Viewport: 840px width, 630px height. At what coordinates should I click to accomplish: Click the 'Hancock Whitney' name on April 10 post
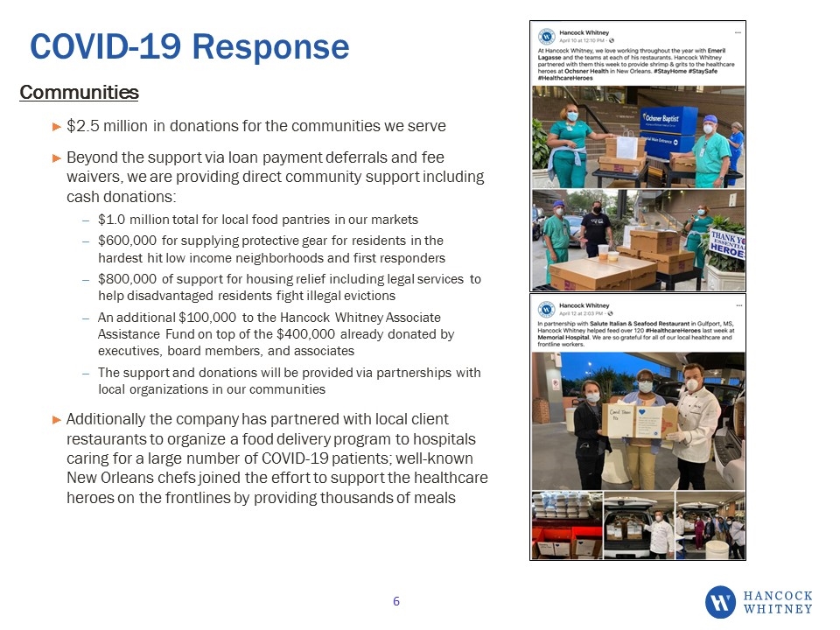pos(584,32)
